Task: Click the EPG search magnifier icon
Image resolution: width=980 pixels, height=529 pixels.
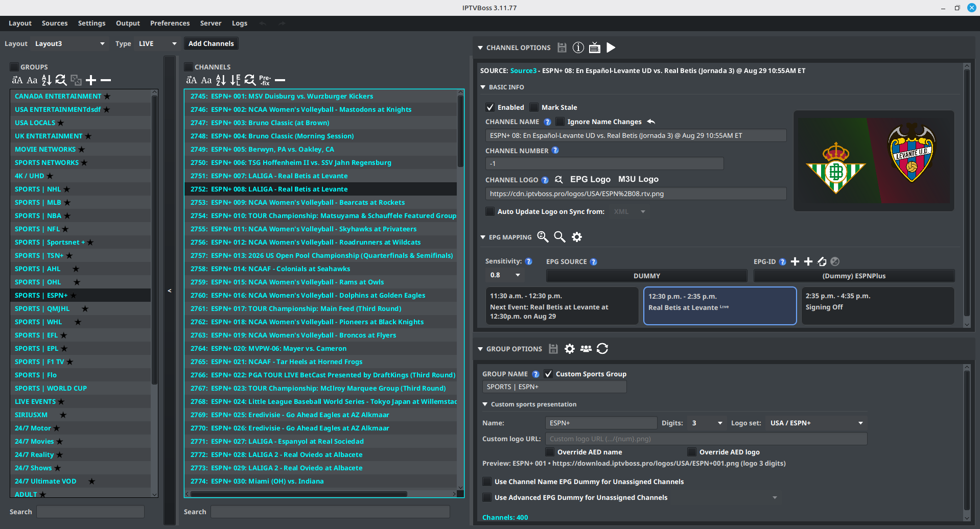Action: (x=560, y=237)
